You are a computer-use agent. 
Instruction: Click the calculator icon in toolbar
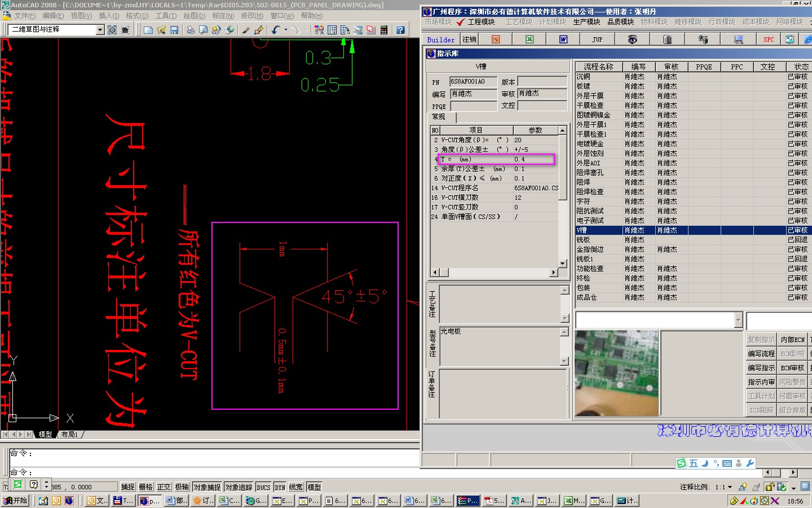(x=384, y=30)
